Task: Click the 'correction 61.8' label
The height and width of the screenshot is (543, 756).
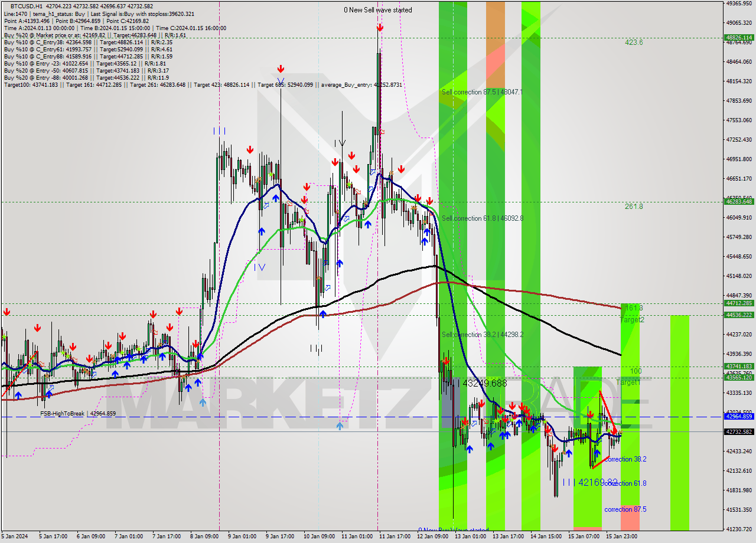Action: (x=625, y=483)
